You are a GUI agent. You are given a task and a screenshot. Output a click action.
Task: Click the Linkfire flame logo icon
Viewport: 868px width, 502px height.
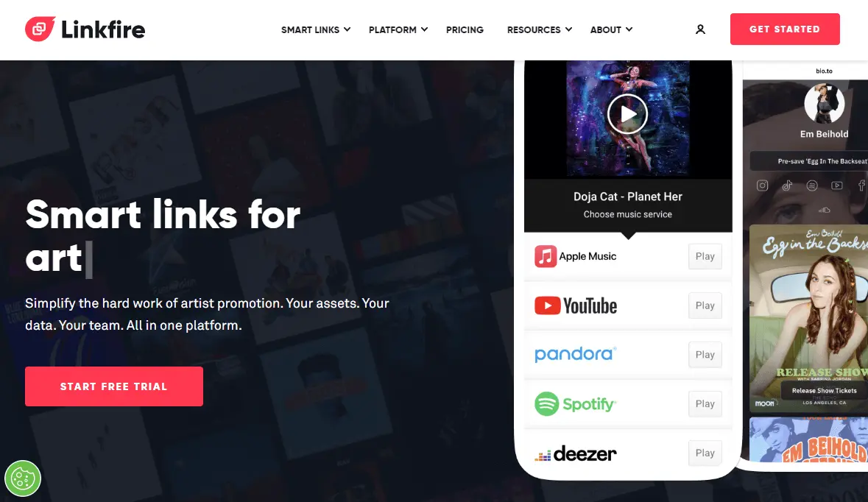40,29
